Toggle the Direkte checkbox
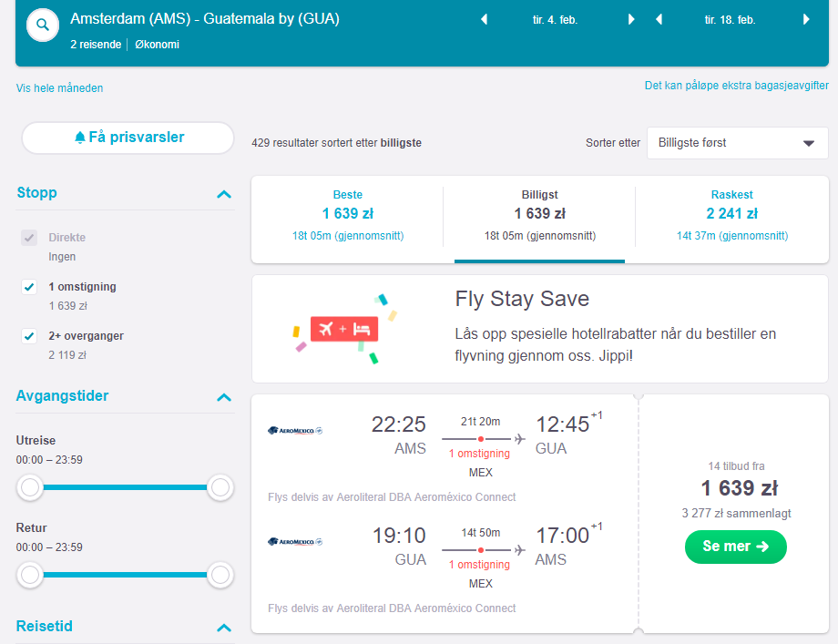The image size is (838, 644). [29, 238]
